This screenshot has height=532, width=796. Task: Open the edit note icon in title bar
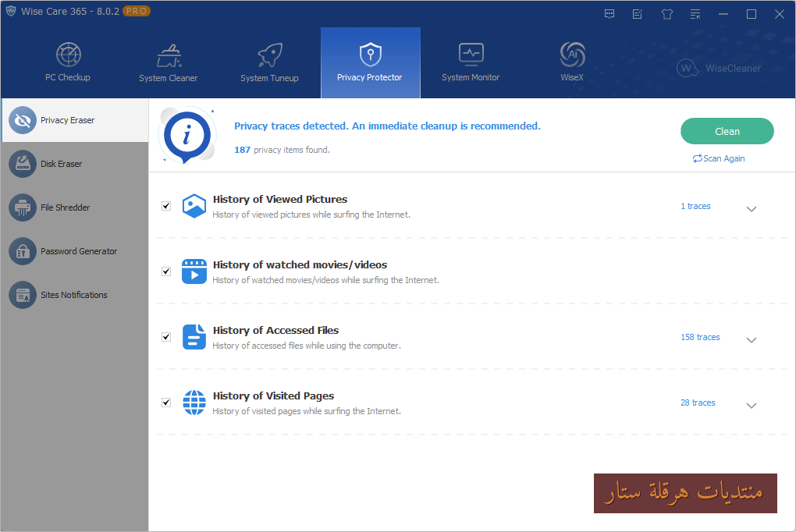click(638, 14)
